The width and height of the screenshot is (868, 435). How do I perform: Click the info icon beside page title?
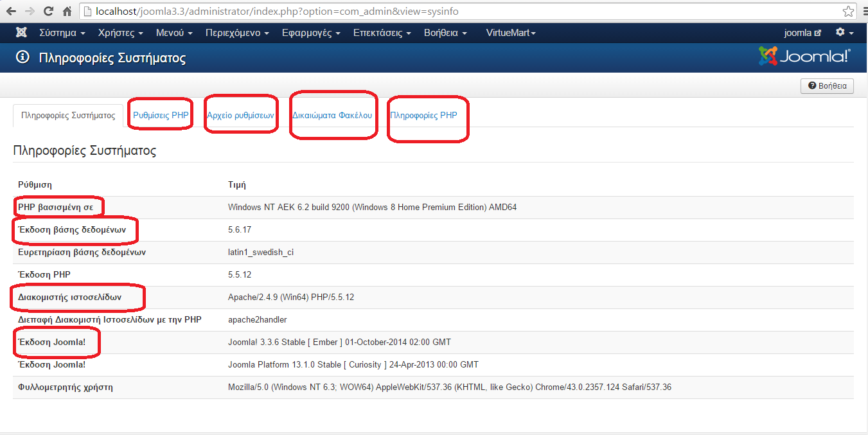coord(24,58)
